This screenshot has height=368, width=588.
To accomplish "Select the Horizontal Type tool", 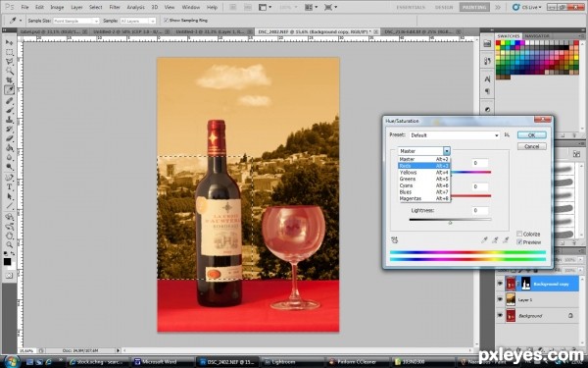I will point(9,187).
